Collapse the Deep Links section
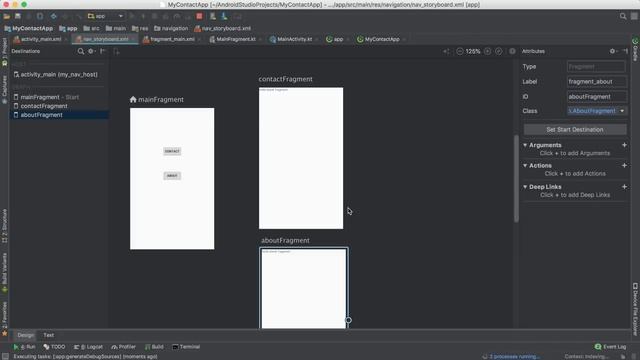The image size is (640, 360). (x=525, y=187)
